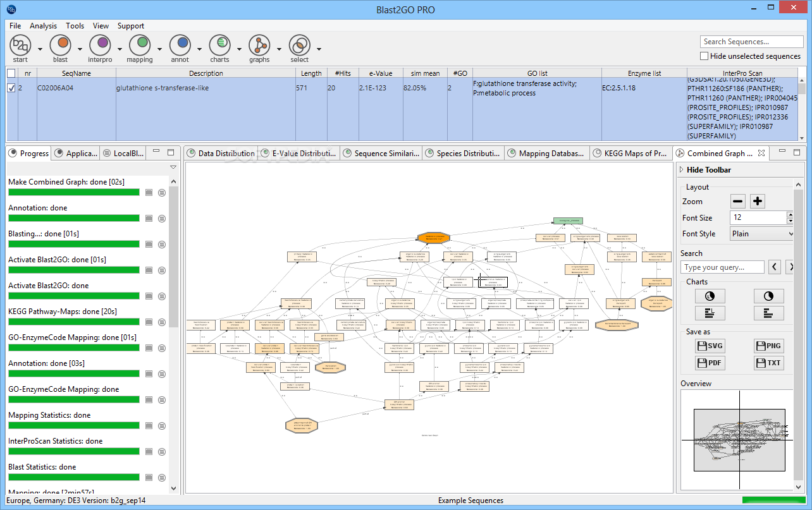Viewport: 812px width, 510px height.
Task: Maximize the graph panel view
Action: click(797, 152)
